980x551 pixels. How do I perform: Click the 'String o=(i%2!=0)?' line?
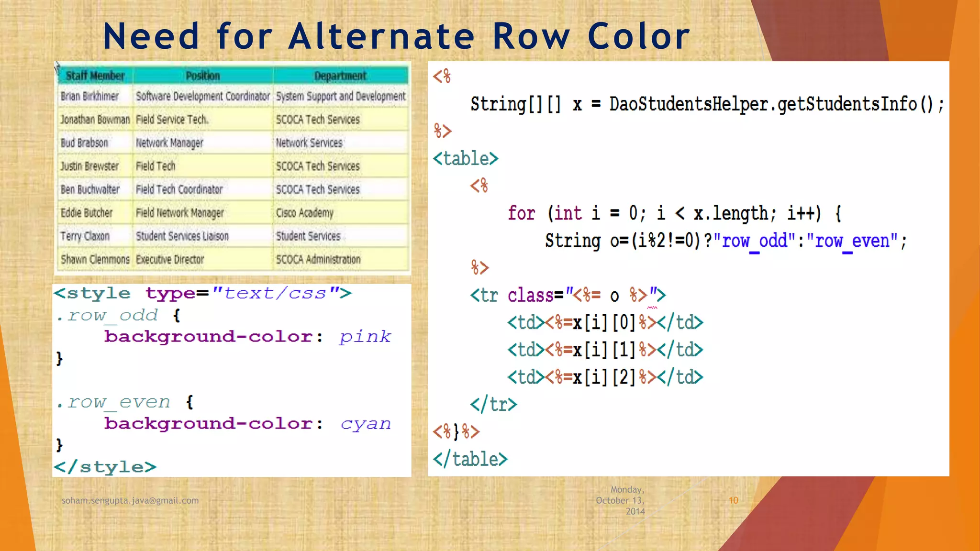tap(726, 241)
